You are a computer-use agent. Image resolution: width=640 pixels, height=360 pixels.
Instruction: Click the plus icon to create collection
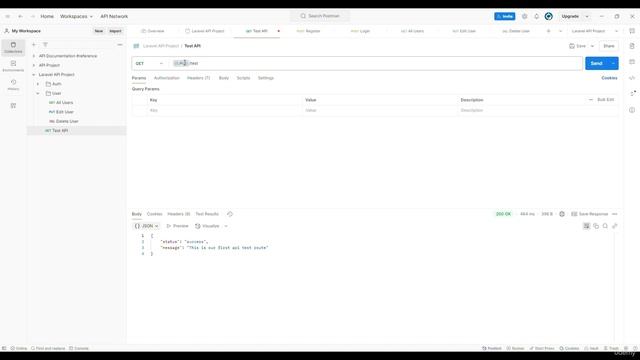tap(34, 44)
